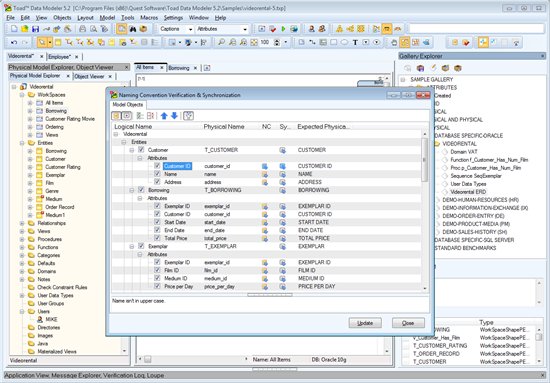Viewport: 550px width, 383px height.
Task: Expand the Relationships folder in model explorer
Action: (22, 223)
